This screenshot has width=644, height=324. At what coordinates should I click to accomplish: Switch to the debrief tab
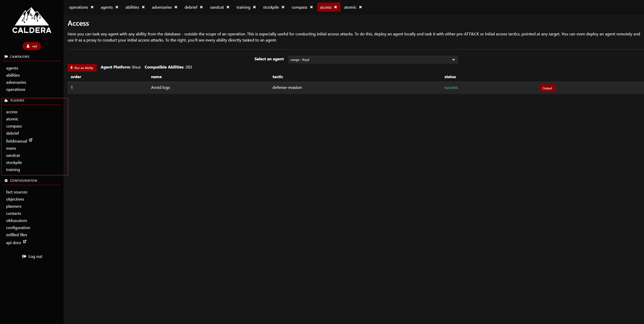click(191, 7)
